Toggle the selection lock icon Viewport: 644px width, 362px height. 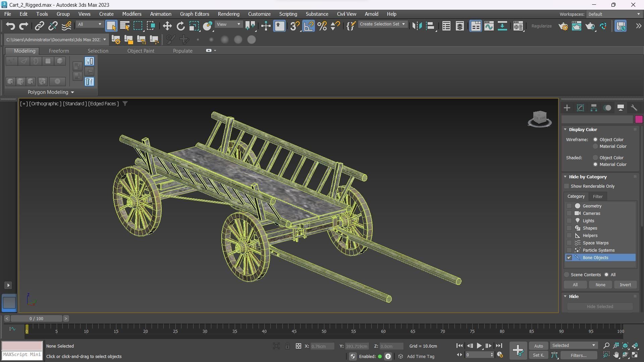(287, 346)
